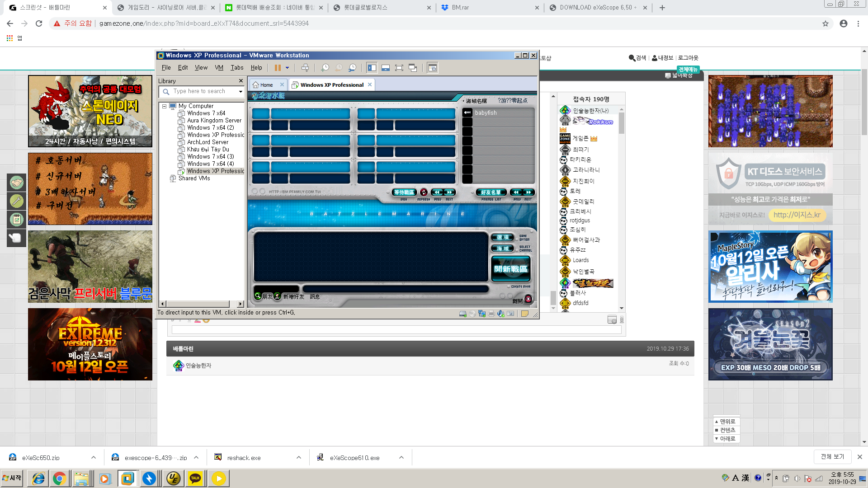Switch to the Home tab
Viewport: 868px width, 488px height.
266,85
